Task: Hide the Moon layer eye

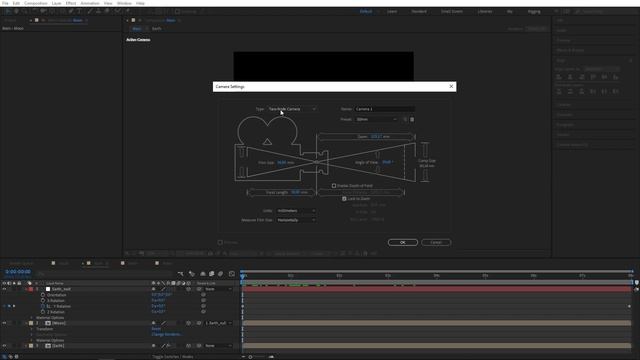Action: tap(4, 323)
